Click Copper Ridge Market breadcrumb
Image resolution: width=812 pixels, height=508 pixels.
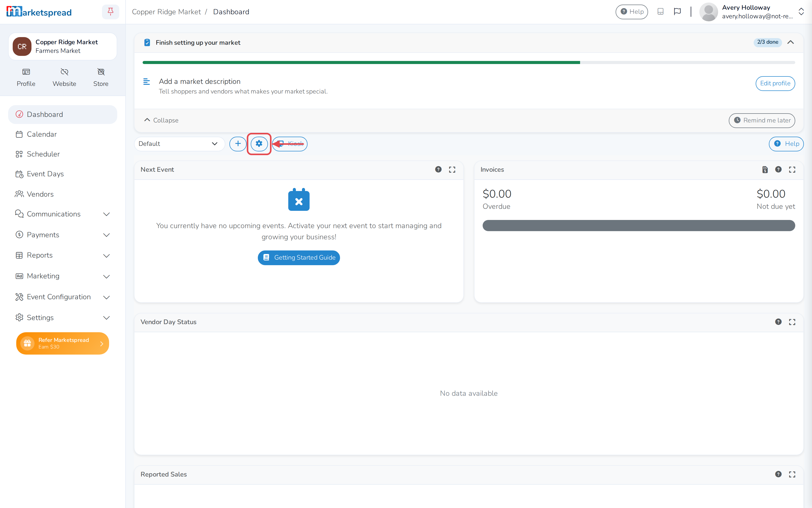[166, 12]
